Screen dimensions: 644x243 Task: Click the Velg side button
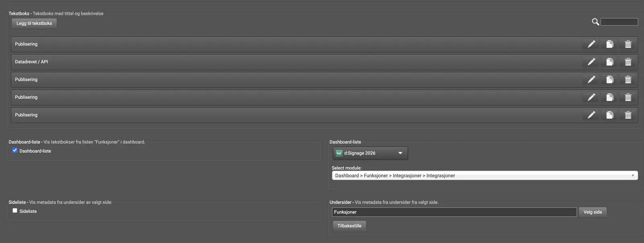pyautogui.click(x=592, y=212)
